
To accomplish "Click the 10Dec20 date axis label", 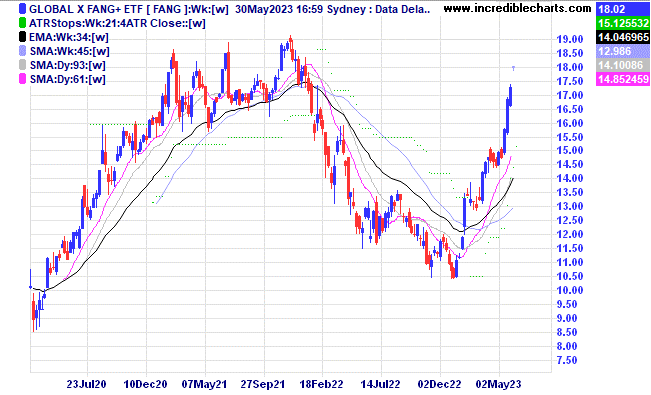I will 145,384.
